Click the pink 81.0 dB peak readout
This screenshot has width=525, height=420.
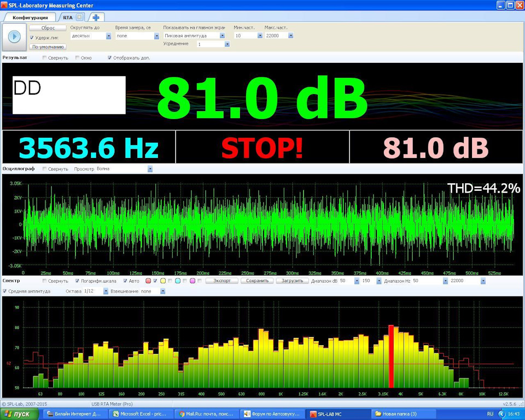pyautogui.click(x=436, y=148)
